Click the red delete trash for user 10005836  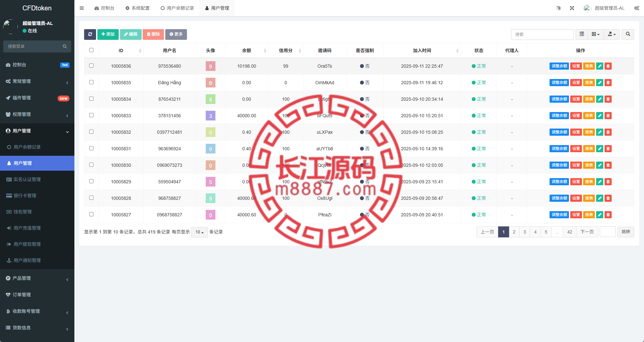click(x=608, y=66)
